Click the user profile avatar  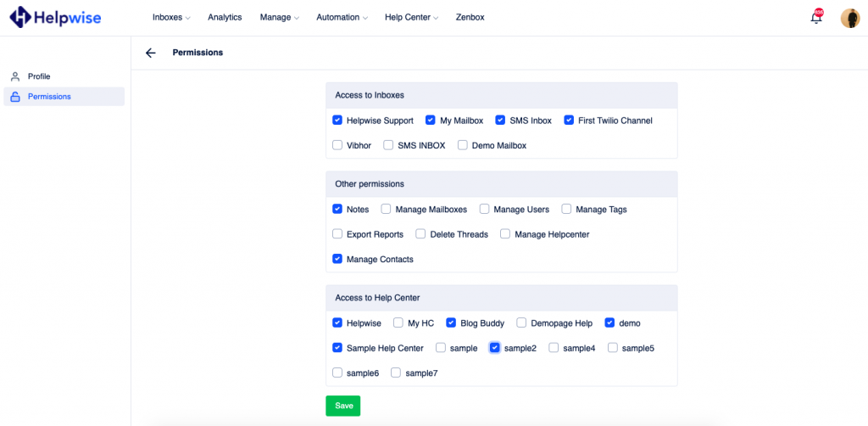click(x=849, y=18)
